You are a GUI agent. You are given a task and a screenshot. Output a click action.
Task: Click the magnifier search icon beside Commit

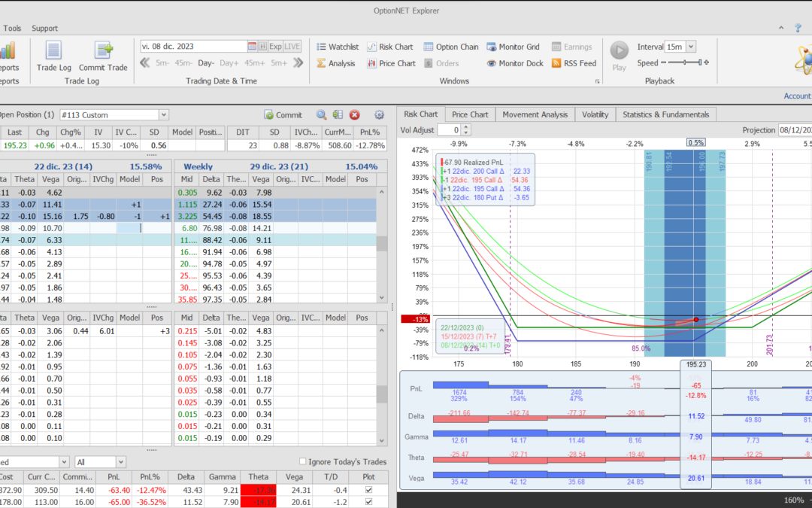pyautogui.click(x=321, y=115)
